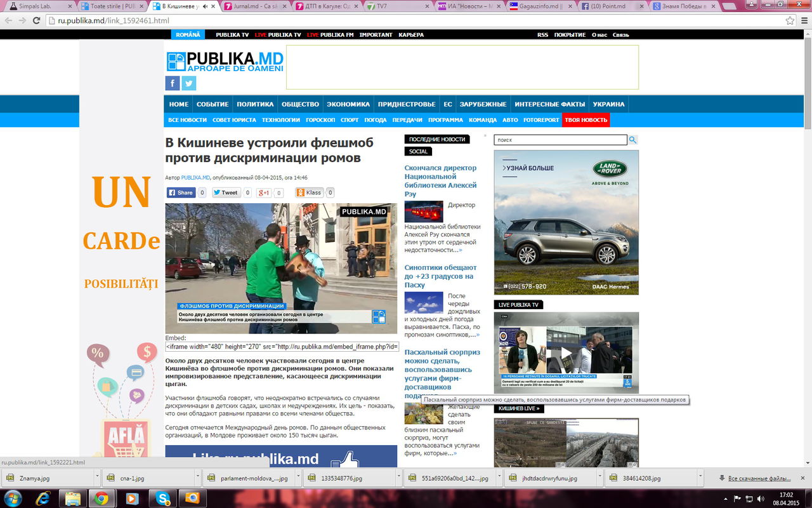Close the Jurnal.md tab

(284, 6)
